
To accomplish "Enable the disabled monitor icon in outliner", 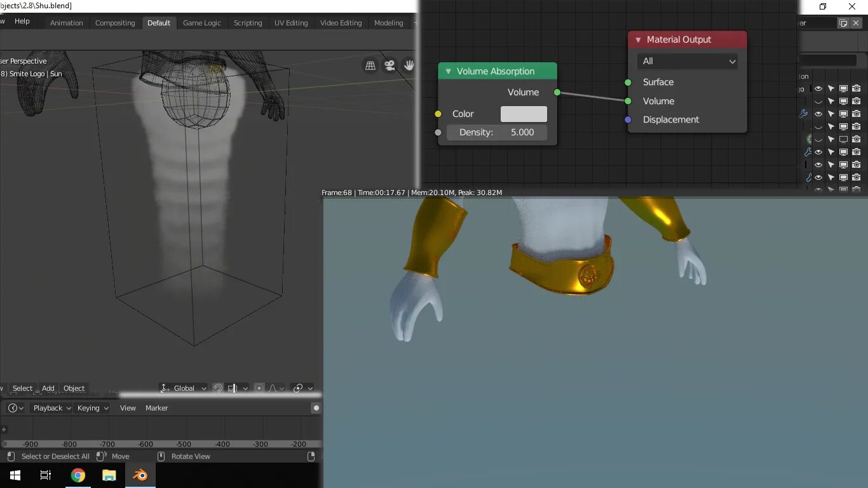I will click(x=844, y=139).
